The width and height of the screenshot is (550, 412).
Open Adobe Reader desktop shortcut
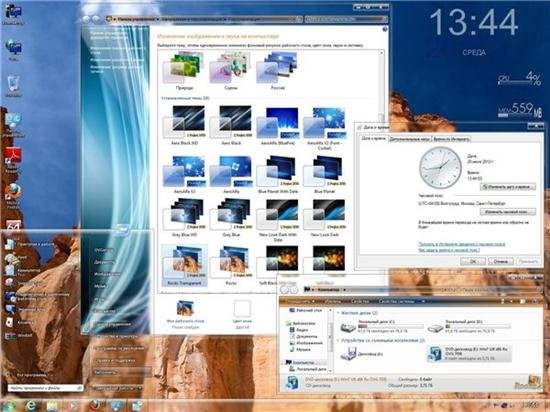13,160
